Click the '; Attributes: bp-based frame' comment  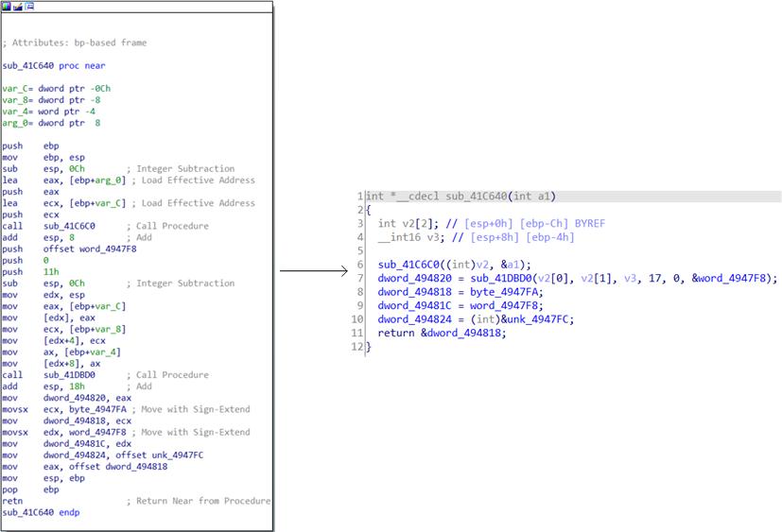click(75, 43)
